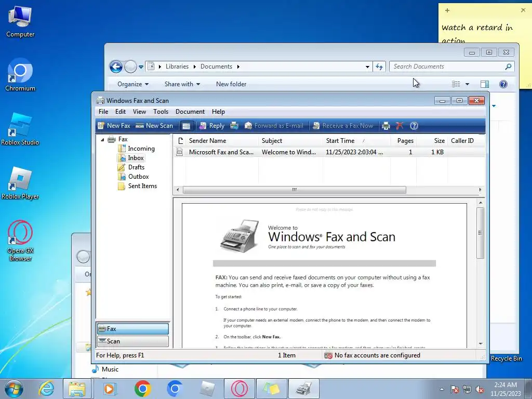Open the Document menu
The image size is (532, 399).
click(190, 112)
